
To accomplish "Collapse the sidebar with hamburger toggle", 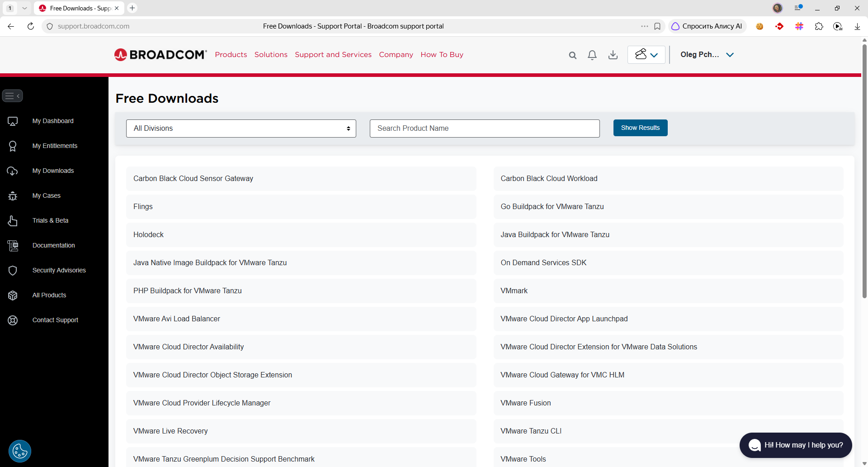I will pyautogui.click(x=12, y=96).
